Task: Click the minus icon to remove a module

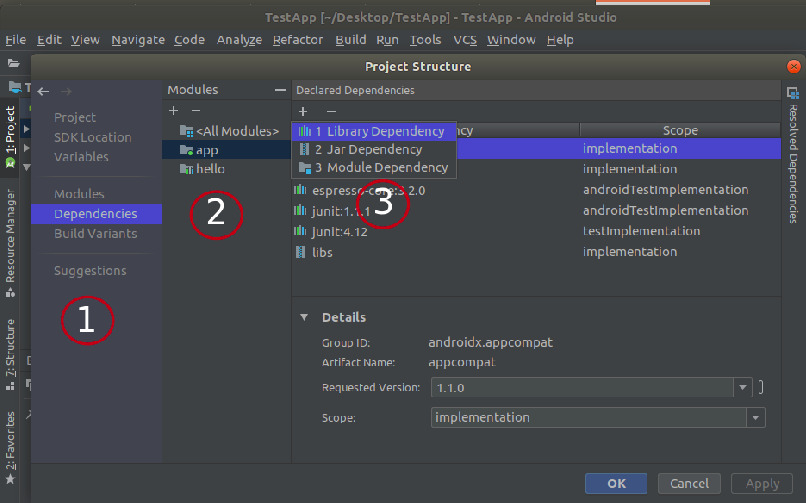Action: click(x=196, y=110)
